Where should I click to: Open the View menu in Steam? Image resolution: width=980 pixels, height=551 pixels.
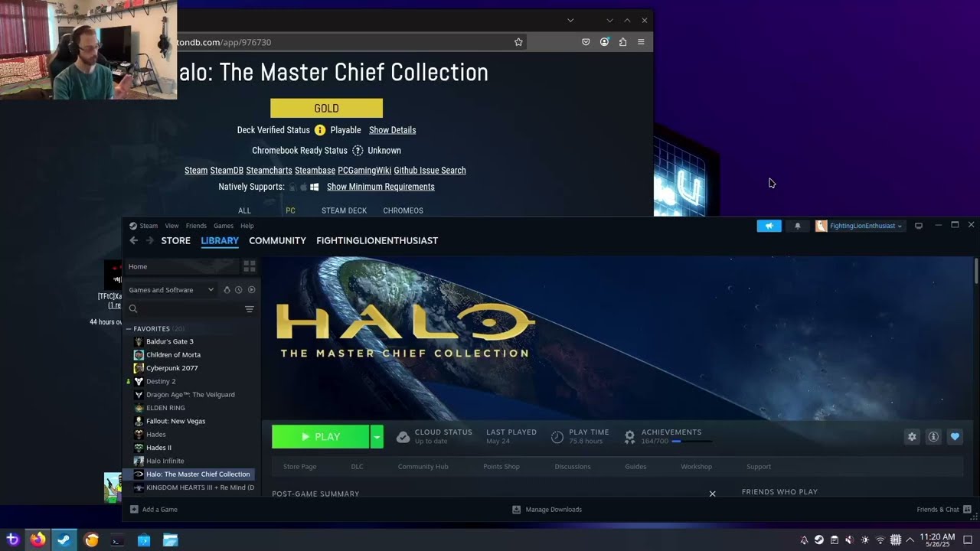coord(171,226)
